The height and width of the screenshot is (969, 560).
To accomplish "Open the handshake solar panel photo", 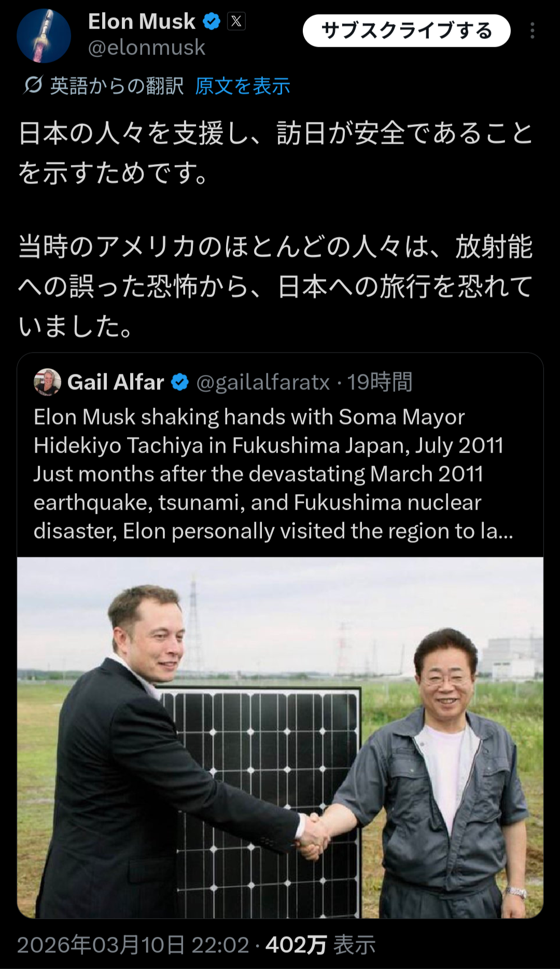I will coord(280,737).
